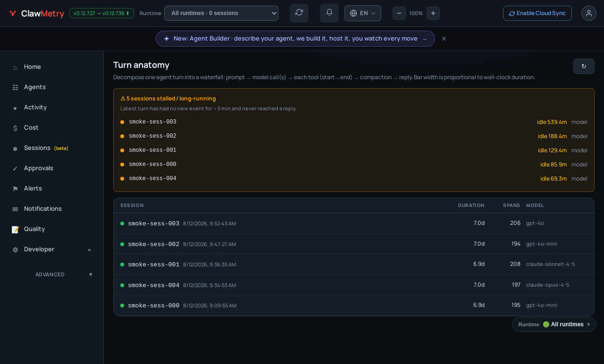Click the Developer gear icon
Viewport: 604px width, 364px height.
coord(15,250)
